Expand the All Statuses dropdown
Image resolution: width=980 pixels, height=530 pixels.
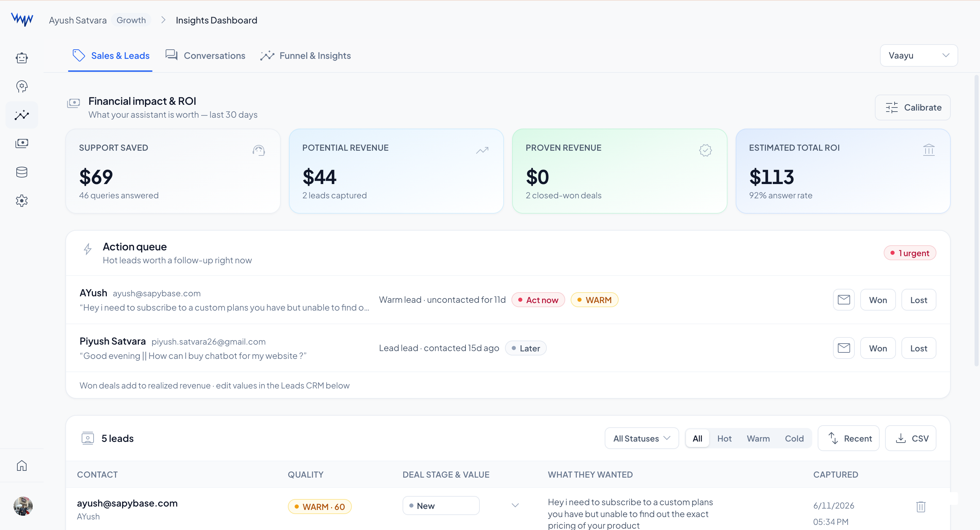tap(641, 438)
